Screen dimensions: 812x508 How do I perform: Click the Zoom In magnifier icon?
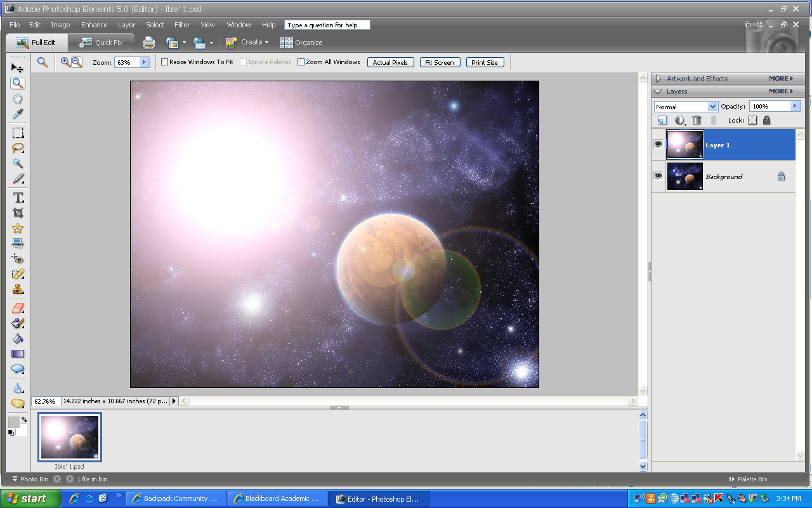tap(65, 62)
